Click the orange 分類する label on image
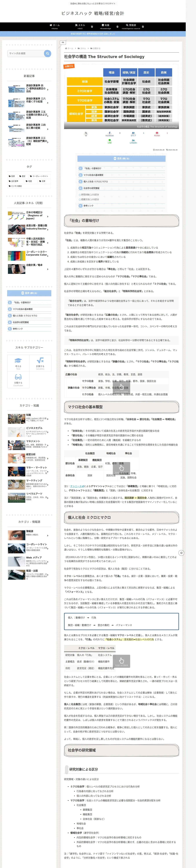Image resolution: width=196 pixels, height=868 pixels. [x=69, y=66]
